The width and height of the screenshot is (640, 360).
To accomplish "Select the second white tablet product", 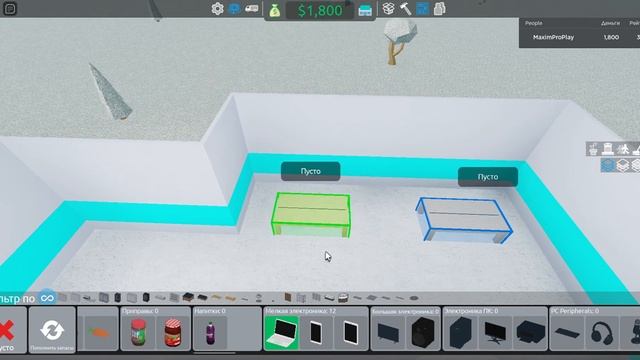I will pos(351,333).
